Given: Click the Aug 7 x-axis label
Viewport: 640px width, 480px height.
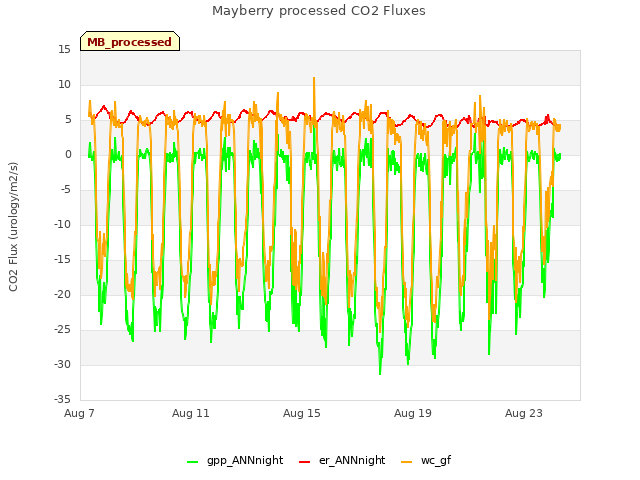Looking at the screenshot, I should coord(79,413).
